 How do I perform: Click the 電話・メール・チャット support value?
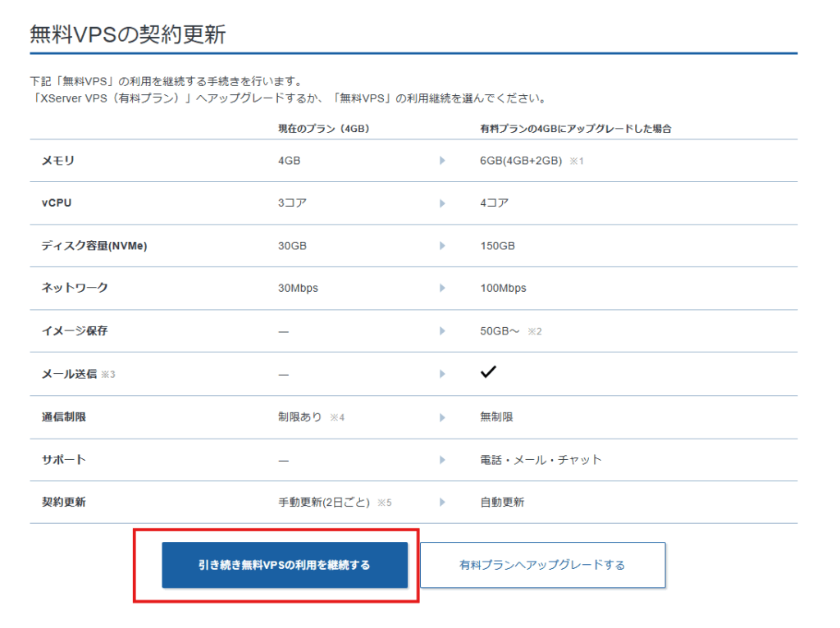click(541, 460)
